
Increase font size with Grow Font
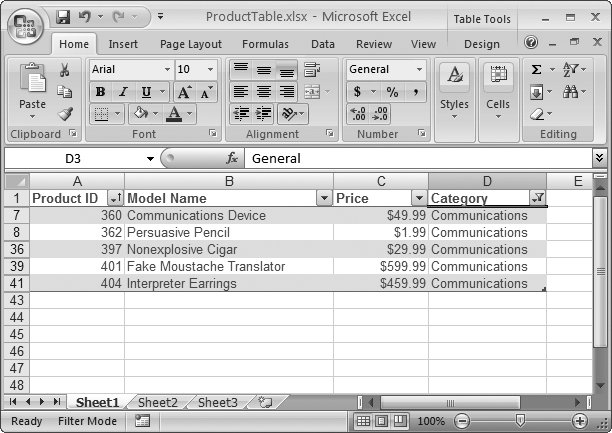pos(184,92)
